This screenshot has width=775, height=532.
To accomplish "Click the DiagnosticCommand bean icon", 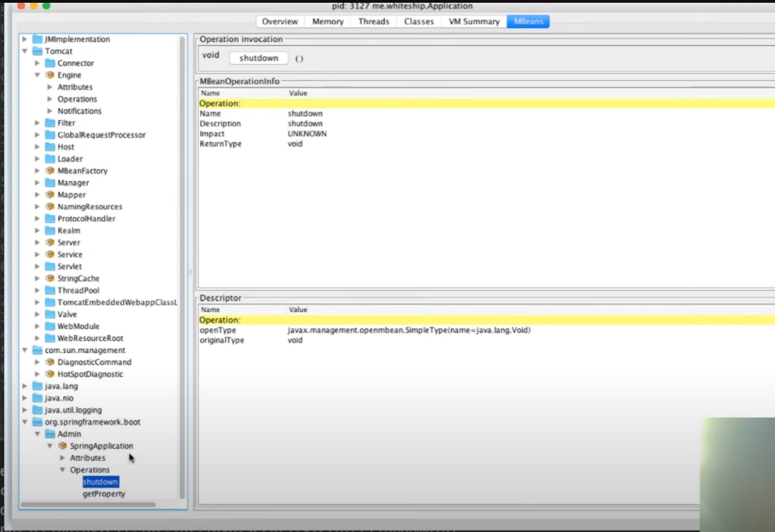I will [x=50, y=362].
